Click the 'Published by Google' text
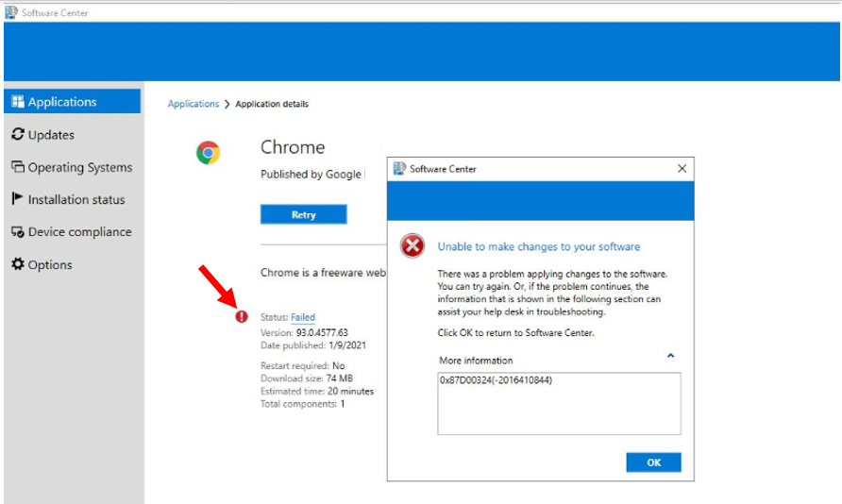Image resolution: width=842 pixels, height=504 pixels. [311, 175]
